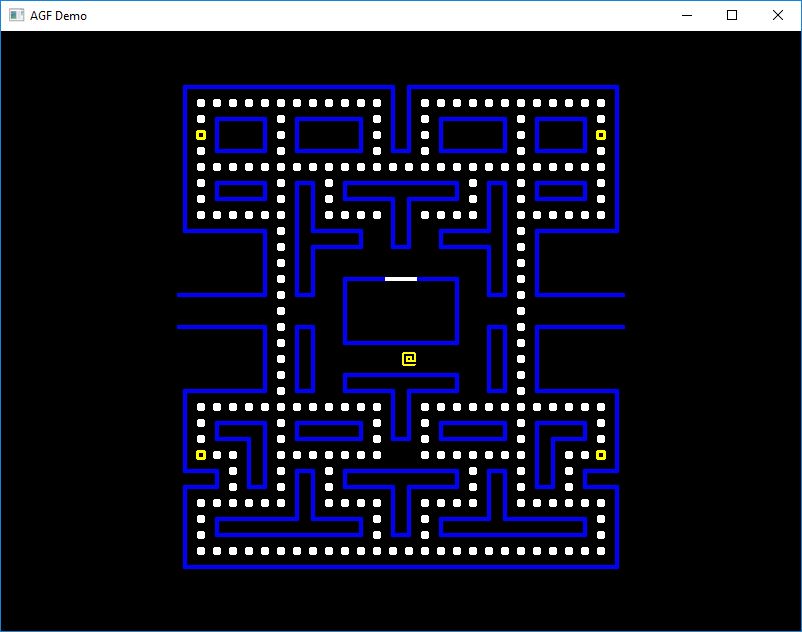Click the yellow @ player character
The width and height of the screenshot is (802, 632).
[x=409, y=359]
